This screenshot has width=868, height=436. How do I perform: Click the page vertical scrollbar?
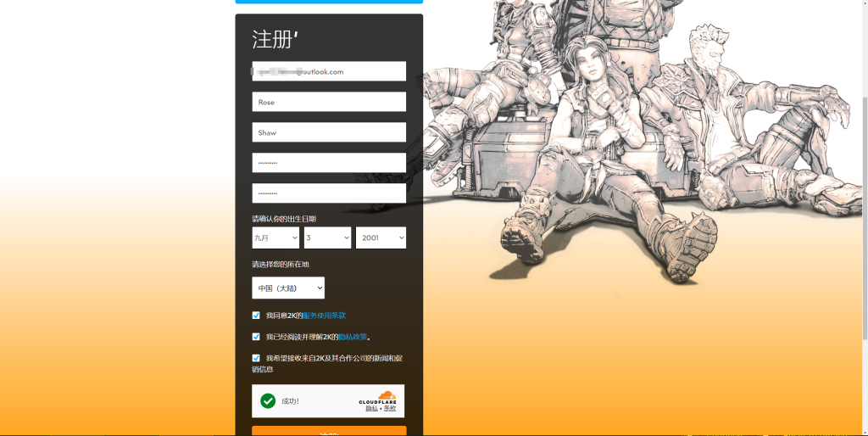click(x=865, y=218)
